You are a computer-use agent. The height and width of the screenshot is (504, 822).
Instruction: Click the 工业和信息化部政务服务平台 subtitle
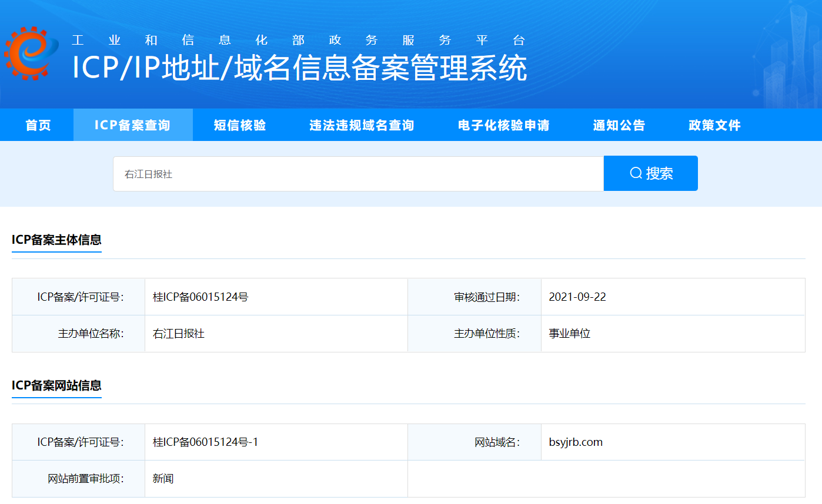click(299, 41)
